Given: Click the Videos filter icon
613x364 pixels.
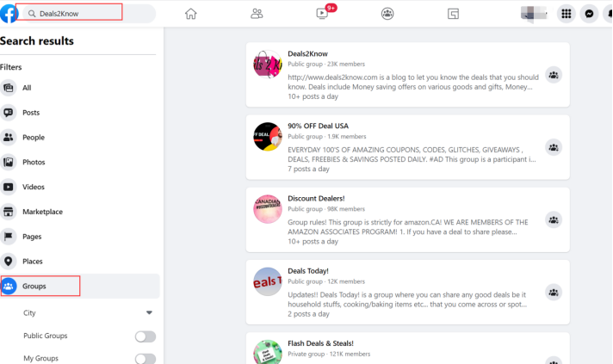Looking at the screenshot, I should click(9, 187).
